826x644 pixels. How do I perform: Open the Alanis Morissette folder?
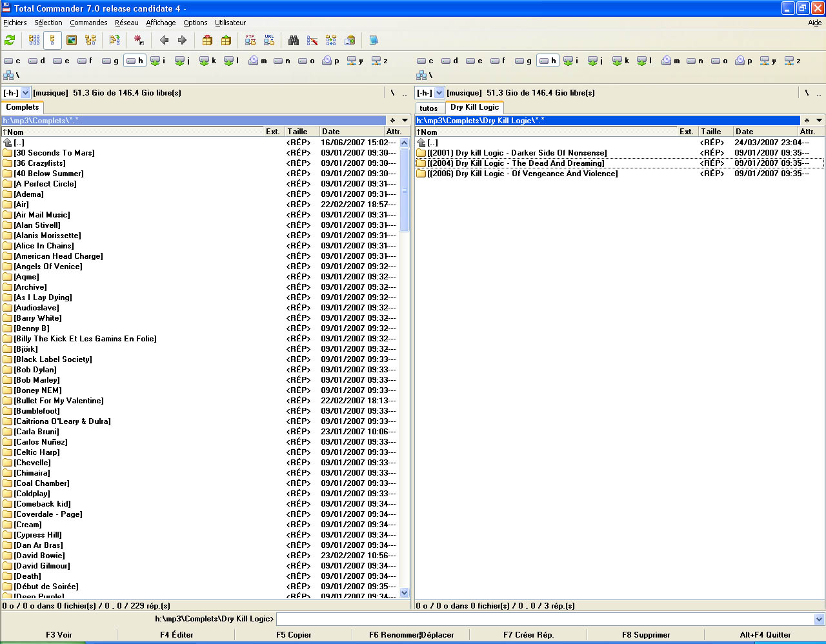point(47,236)
